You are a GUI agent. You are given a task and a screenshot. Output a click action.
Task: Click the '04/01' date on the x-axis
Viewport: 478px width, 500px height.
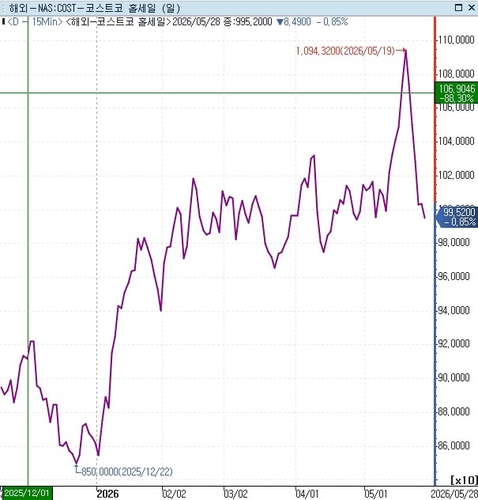(307, 494)
